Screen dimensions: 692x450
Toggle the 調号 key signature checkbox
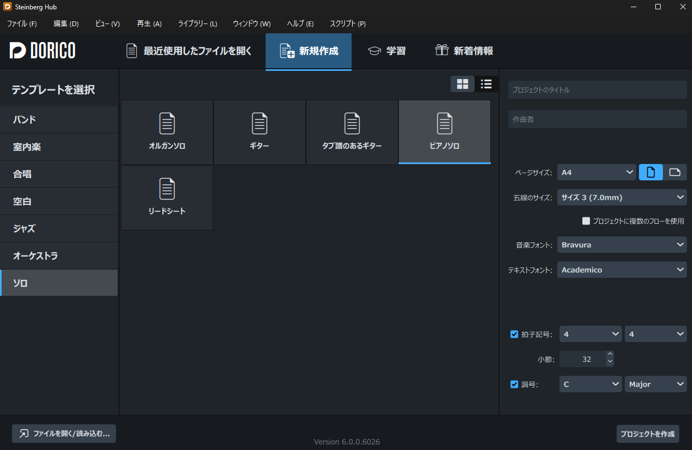514,384
